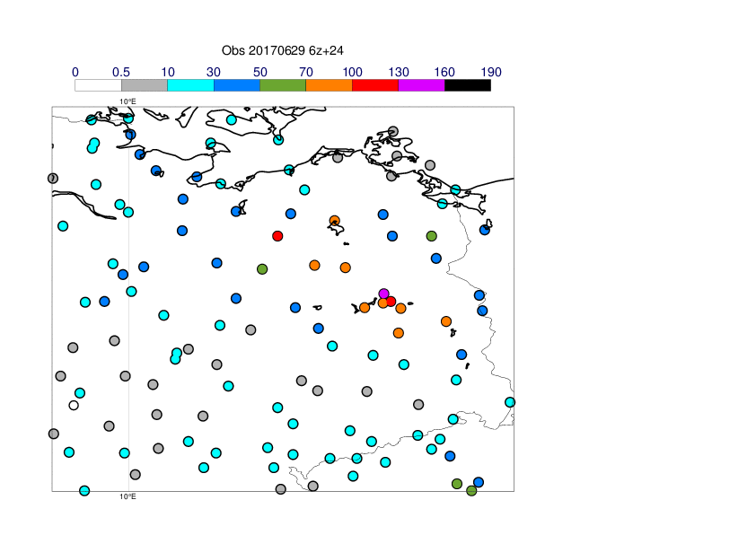Click the legend value "0" at the left end
The height and width of the screenshot is (535, 756).
pos(75,73)
